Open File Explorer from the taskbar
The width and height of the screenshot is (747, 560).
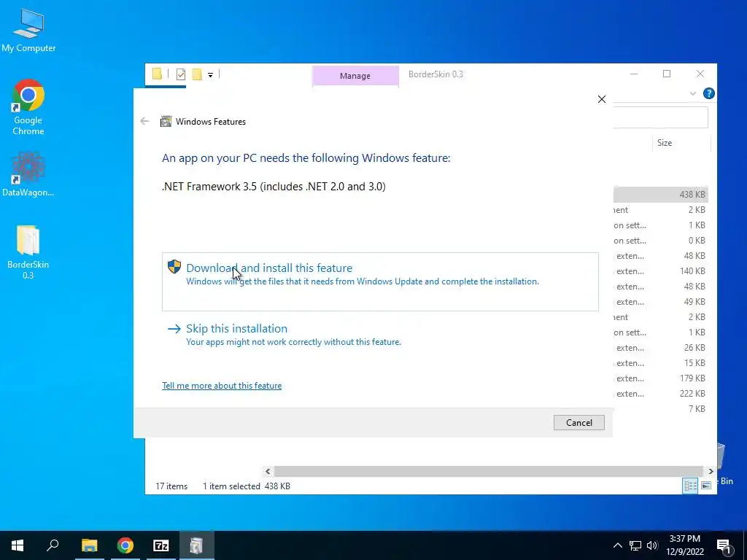(89, 545)
